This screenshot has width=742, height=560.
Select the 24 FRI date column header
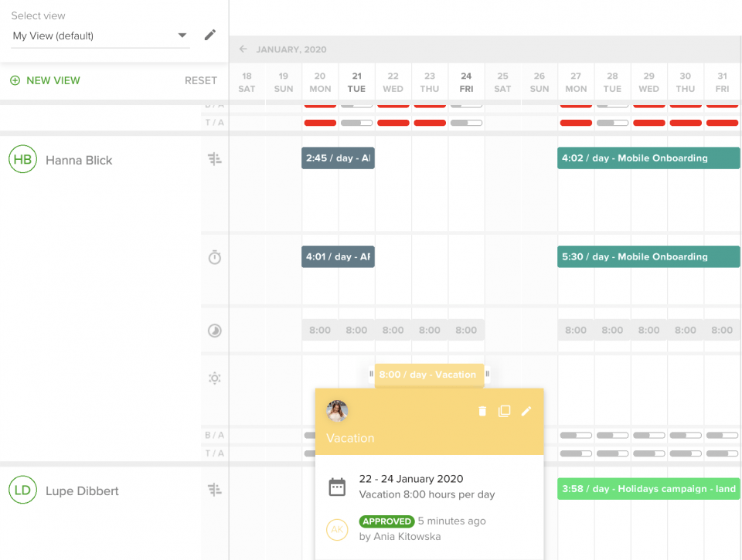click(466, 83)
